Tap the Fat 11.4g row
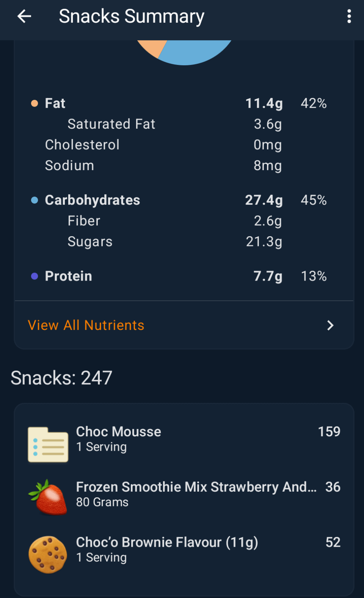This screenshot has width=364, height=598. tap(178, 103)
